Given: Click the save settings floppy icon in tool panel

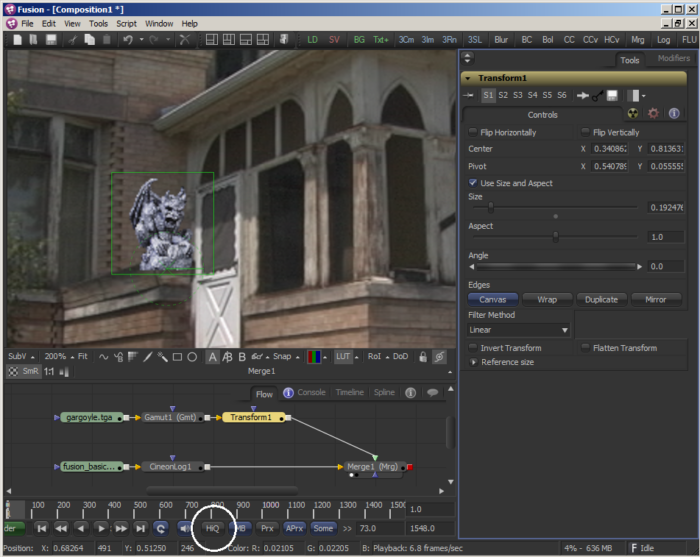Looking at the screenshot, I should click(612, 95).
